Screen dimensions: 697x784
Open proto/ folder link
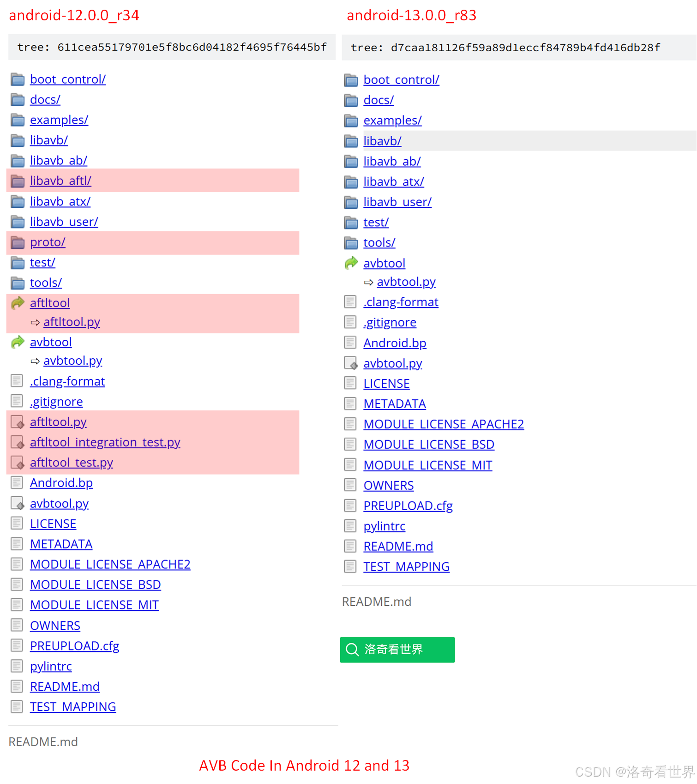(x=48, y=242)
